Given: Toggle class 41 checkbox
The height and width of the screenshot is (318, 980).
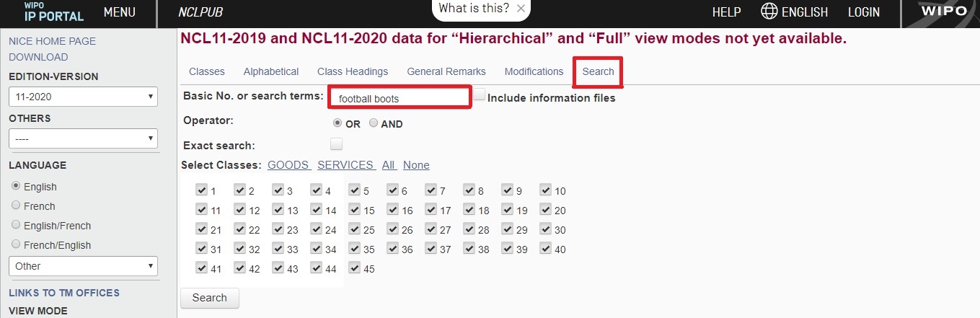Looking at the screenshot, I should pos(201,268).
